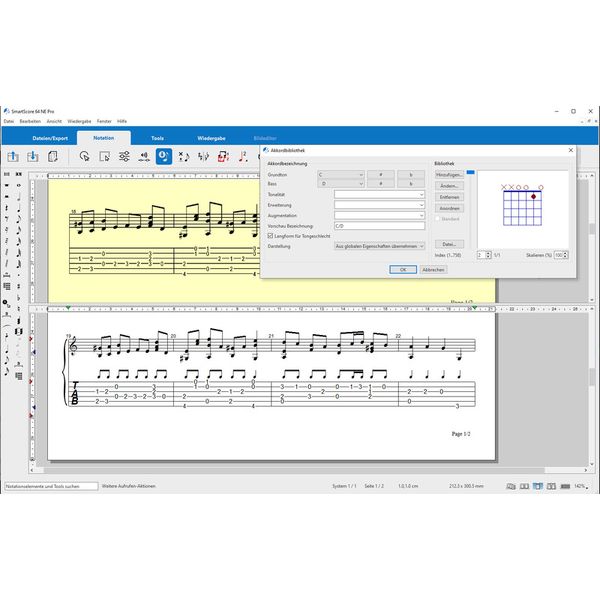Select the half note in the left palette
This screenshot has width=600, height=600.
pos(18,197)
